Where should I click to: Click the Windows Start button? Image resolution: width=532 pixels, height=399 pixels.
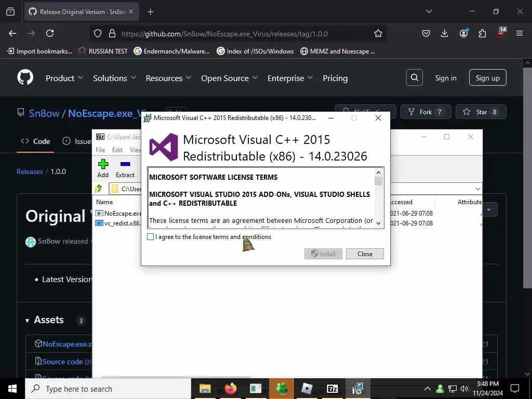tap(12, 389)
